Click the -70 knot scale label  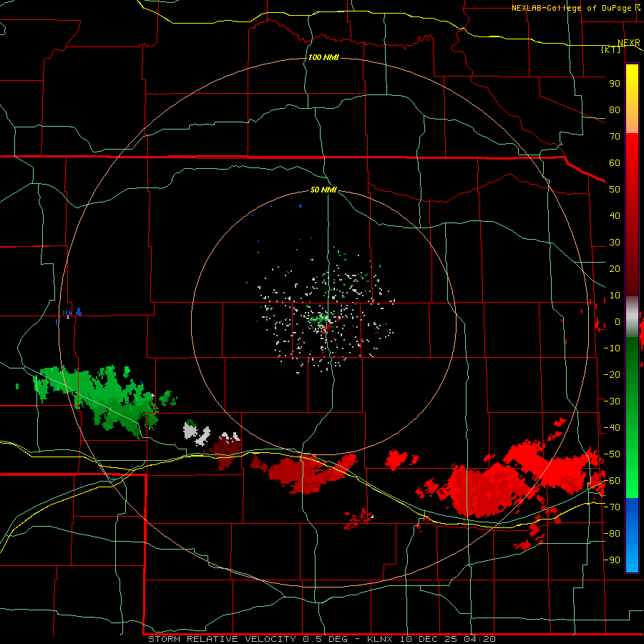point(612,507)
